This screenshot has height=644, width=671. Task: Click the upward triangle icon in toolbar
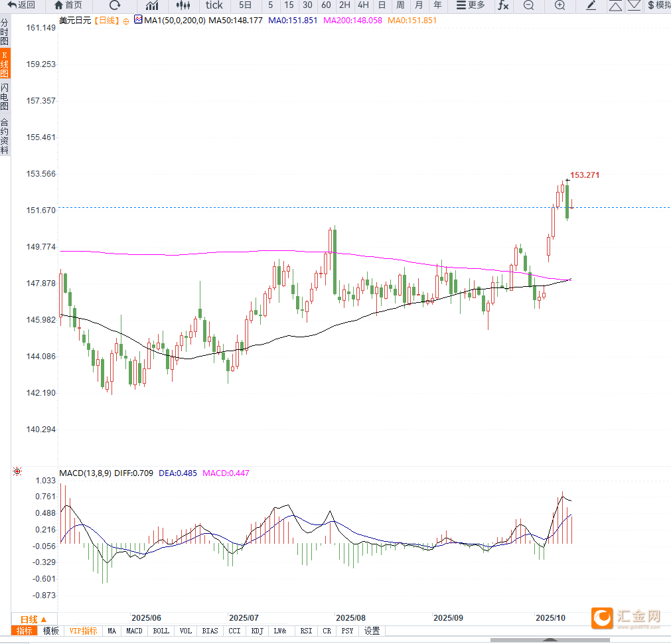tap(615, 5)
